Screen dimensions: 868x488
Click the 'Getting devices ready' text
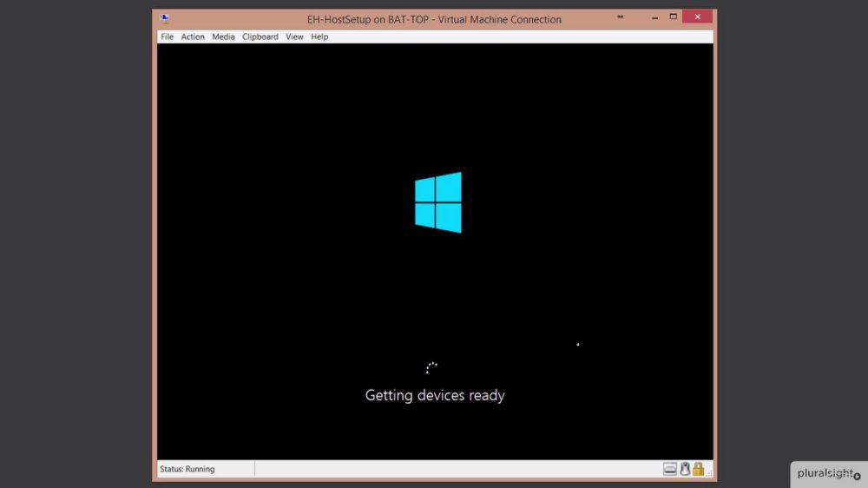coord(435,395)
